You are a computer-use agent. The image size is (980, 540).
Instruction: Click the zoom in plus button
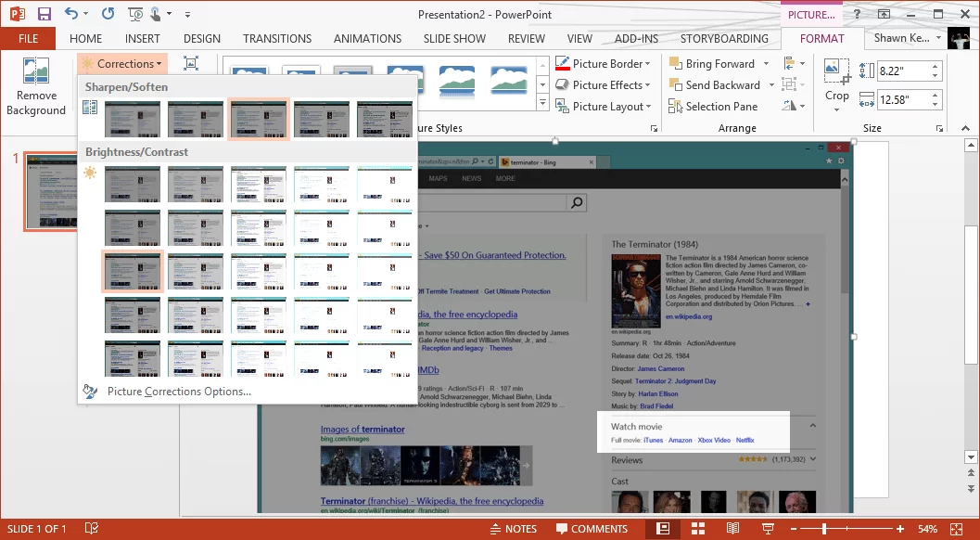click(x=899, y=529)
